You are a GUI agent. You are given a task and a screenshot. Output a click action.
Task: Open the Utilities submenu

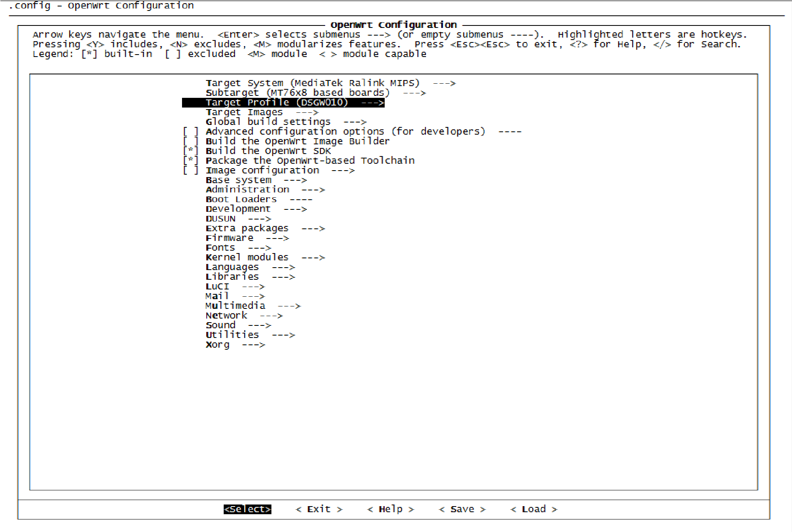point(250,336)
